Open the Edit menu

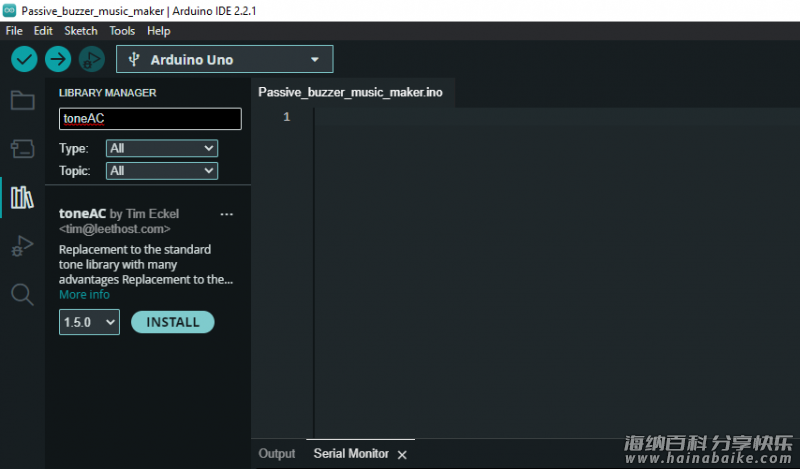tap(43, 31)
